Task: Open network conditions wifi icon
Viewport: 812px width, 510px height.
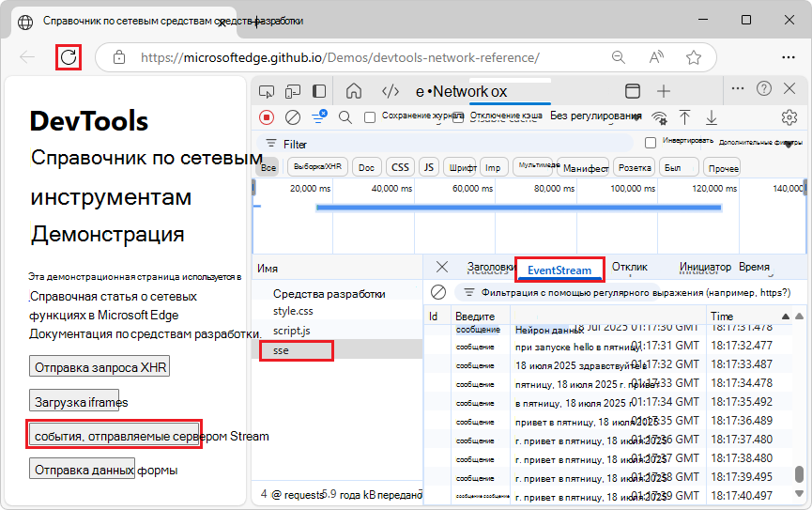Action: [659, 117]
